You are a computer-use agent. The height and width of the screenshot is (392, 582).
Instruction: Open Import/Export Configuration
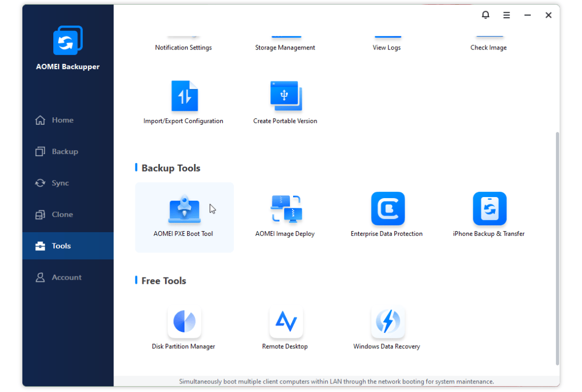183,103
